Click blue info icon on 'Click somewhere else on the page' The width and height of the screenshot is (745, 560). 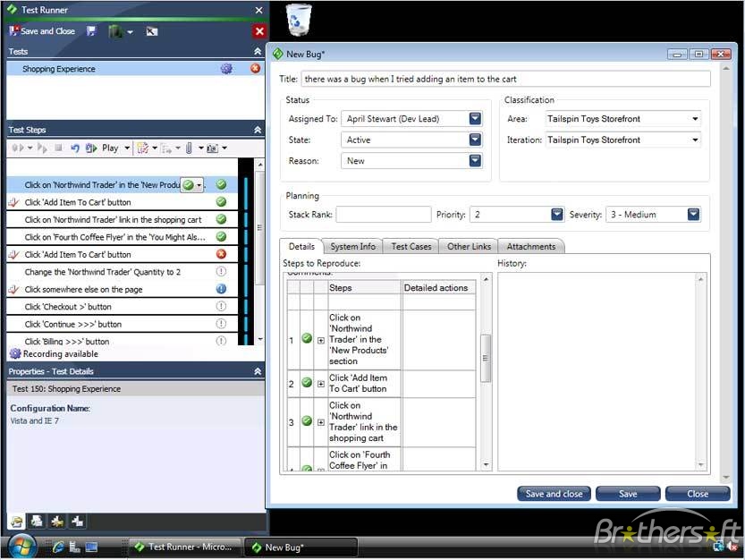tap(221, 289)
